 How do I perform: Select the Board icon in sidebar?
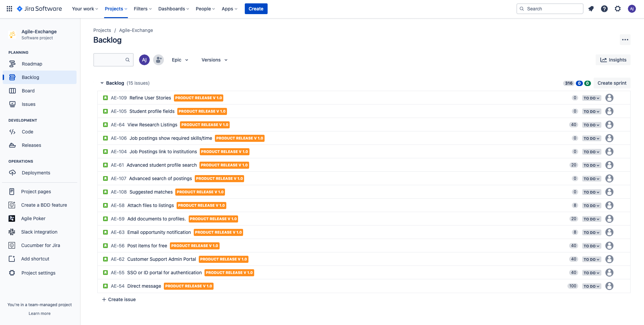click(28, 91)
